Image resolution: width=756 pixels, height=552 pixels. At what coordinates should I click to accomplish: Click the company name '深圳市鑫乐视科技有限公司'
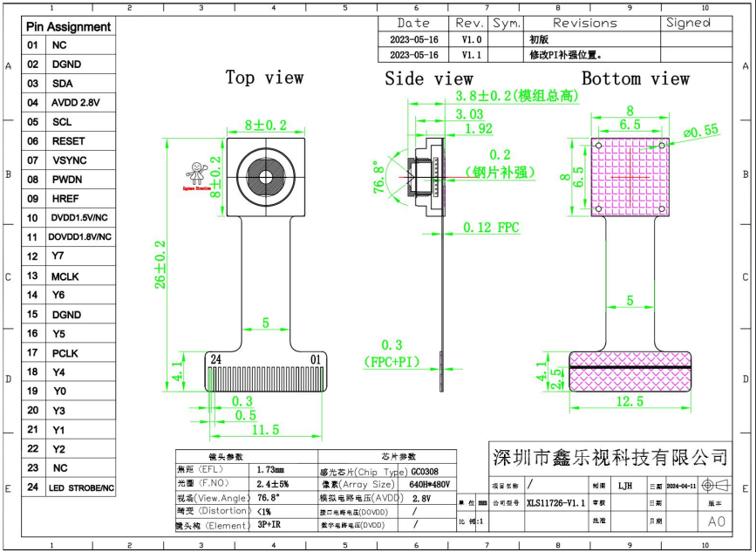coord(610,457)
